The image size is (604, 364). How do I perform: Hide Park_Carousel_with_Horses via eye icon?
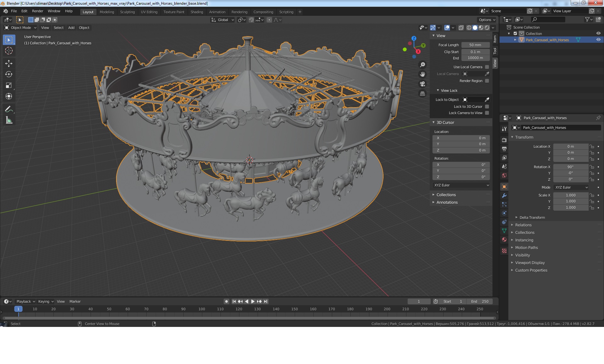(598, 40)
